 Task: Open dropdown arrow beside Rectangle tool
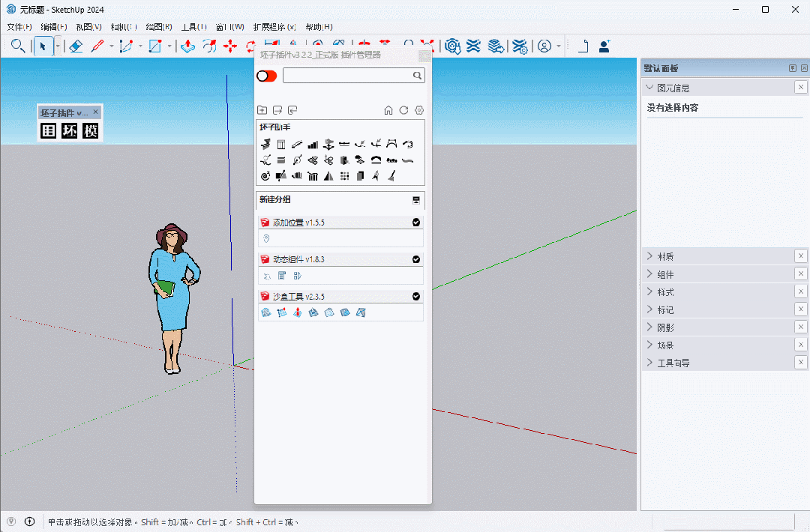click(x=169, y=46)
